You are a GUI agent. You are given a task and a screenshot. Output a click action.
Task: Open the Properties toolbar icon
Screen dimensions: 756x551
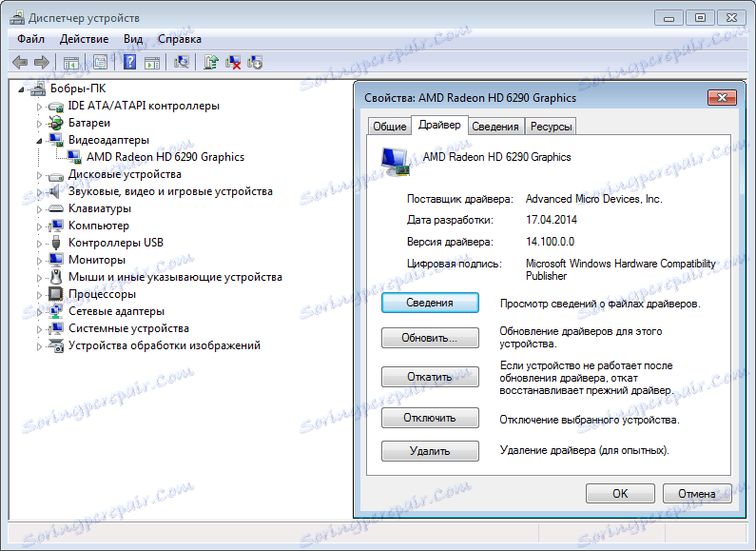[x=100, y=62]
